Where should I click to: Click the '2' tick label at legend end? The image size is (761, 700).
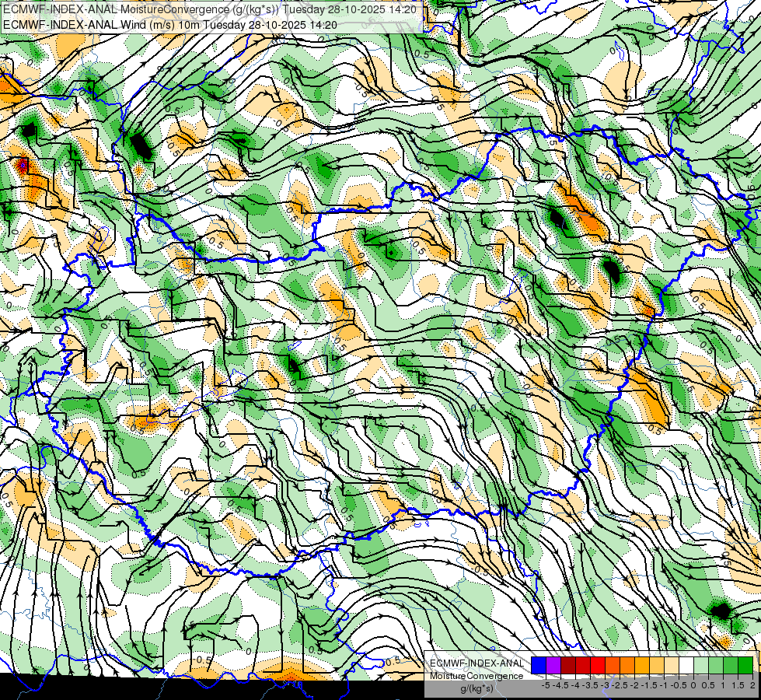coord(752,685)
